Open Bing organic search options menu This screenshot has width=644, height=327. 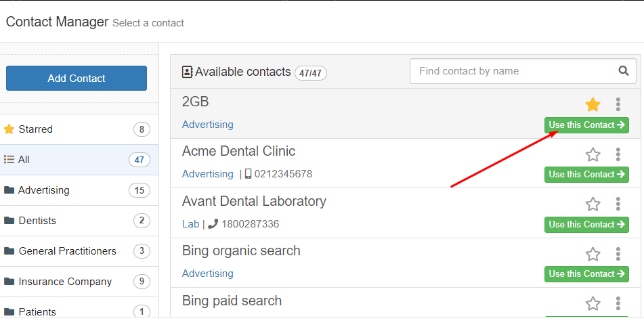[618, 255]
